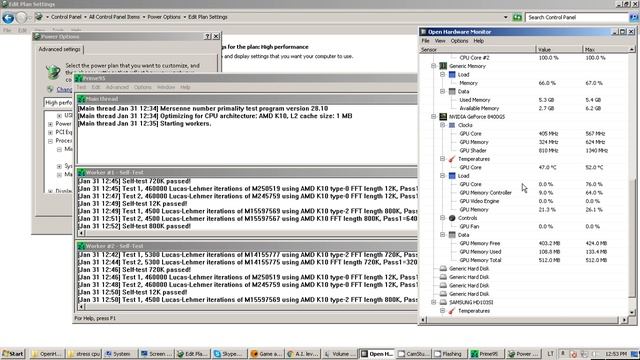The width and height of the screenshot is (640, 360).
Task: Click the Search Control Panel field
Action: click(577, 17)
